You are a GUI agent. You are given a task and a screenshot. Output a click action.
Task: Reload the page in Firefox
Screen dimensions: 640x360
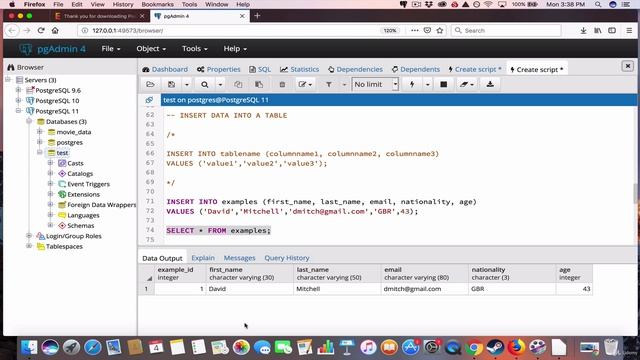tap(41, 31)
